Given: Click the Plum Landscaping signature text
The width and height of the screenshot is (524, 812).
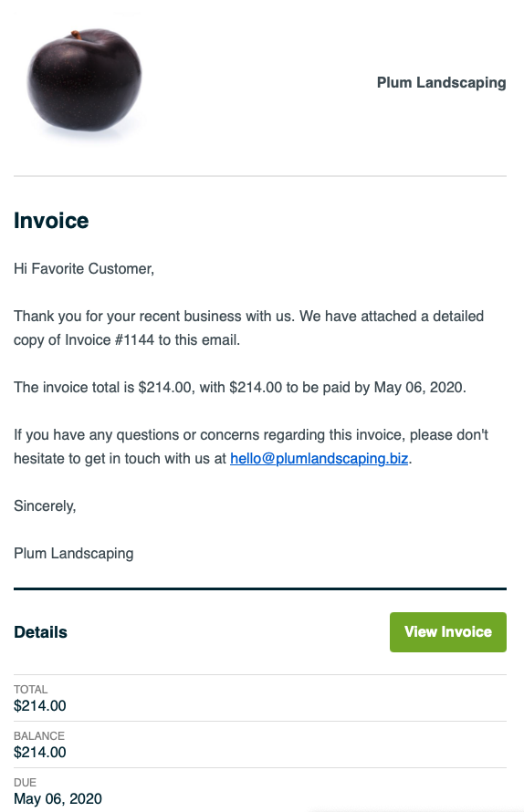Looking at the screenshot, I should click(74, 554).
